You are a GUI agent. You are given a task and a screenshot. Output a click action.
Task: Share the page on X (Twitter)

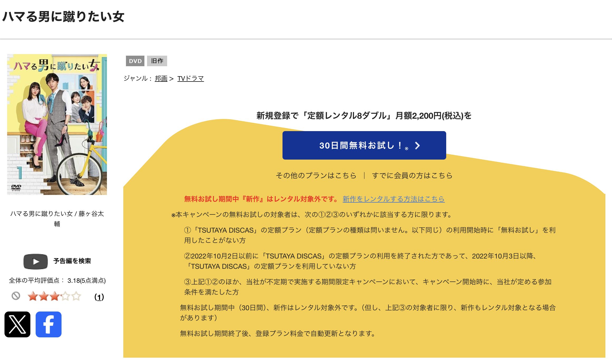pyautogui.click(x=17, y=324)
